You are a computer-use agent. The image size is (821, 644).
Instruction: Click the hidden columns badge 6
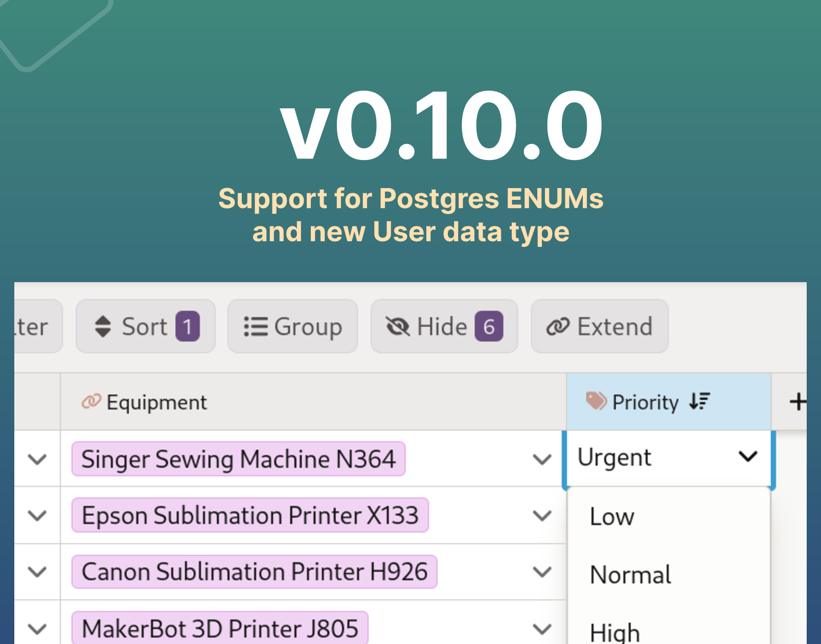pyautogui.click(x=489, y=326)
